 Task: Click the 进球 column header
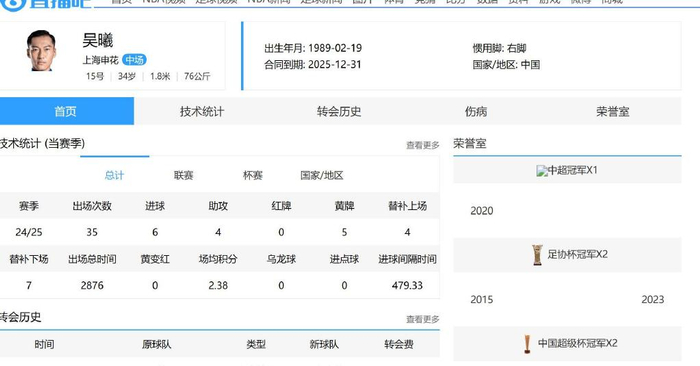tap(155, 206)
